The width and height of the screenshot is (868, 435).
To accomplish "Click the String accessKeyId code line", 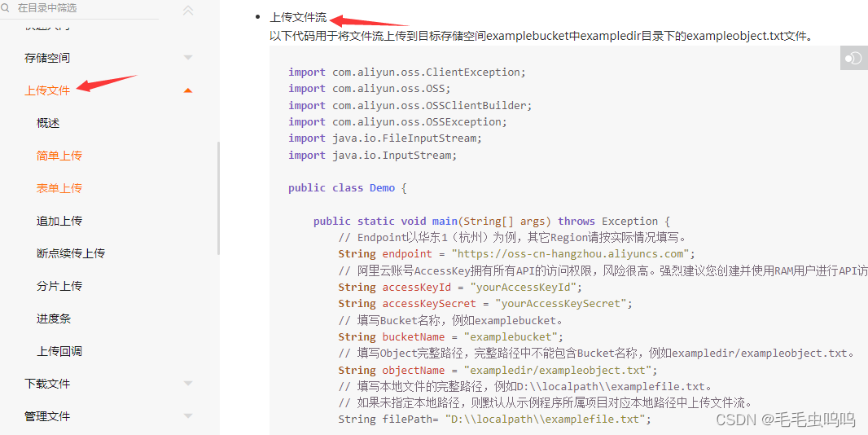I will (x=461, y=287).
